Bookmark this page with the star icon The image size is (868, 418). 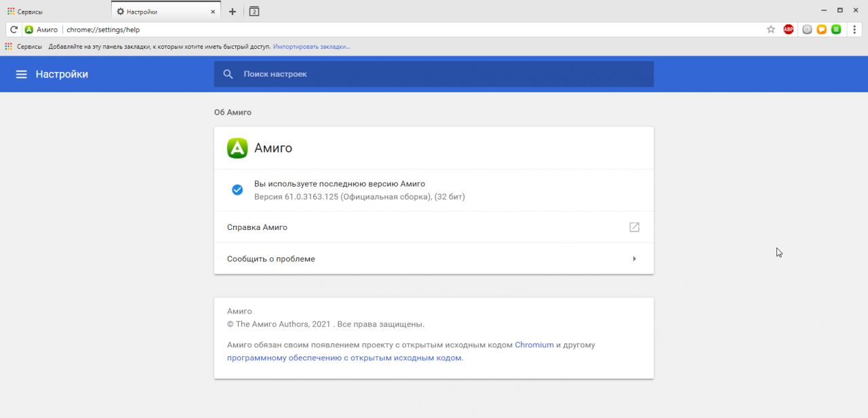click(x=771, y=29)
